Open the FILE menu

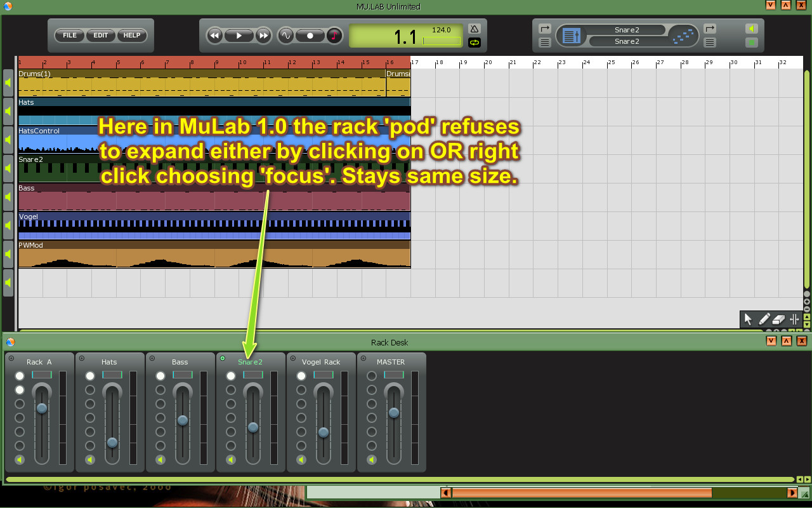pyautogui.click(x=70, y=36)
